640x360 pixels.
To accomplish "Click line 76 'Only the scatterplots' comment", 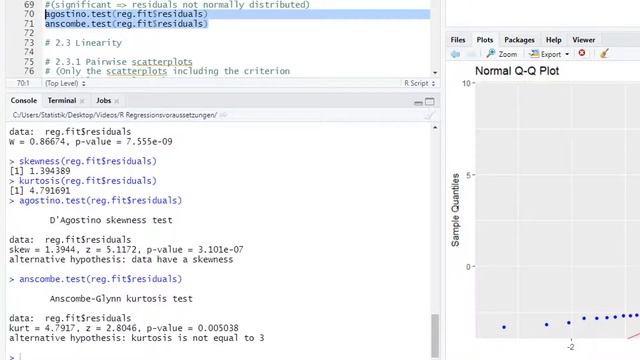I will 167,71.
